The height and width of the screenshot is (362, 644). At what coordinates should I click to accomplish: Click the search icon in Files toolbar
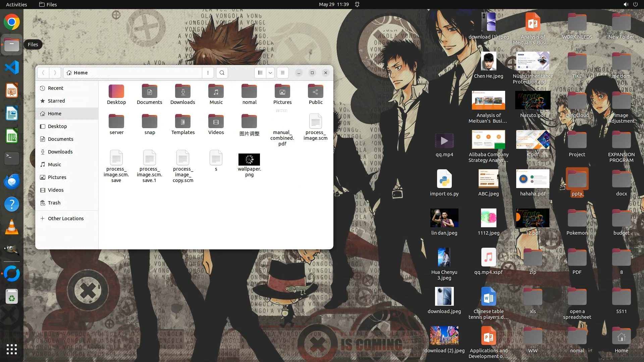point(222,73)
